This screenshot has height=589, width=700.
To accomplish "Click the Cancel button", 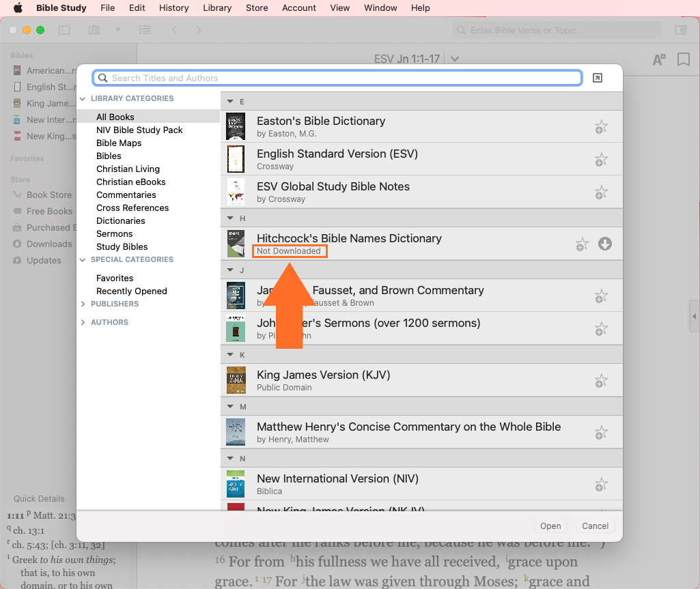I will pos(595,526).
